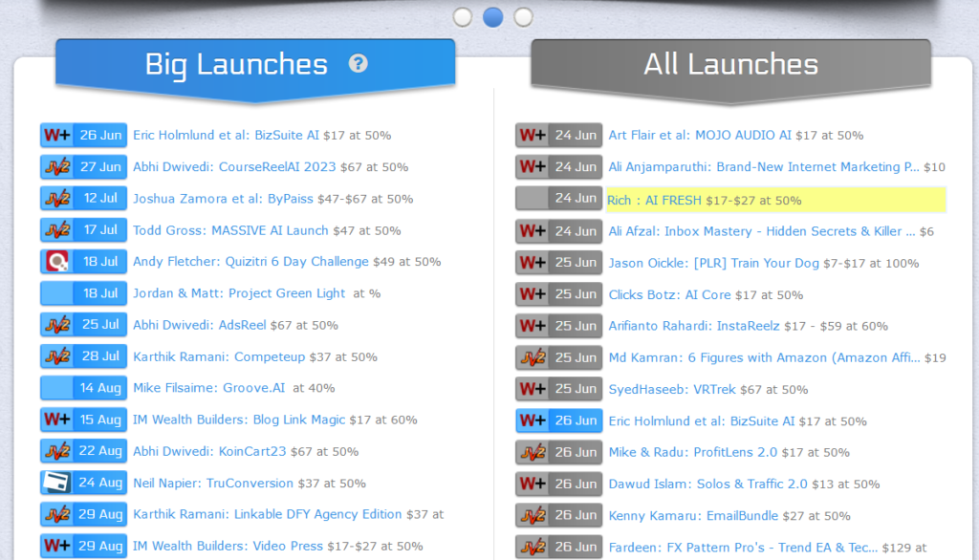Select the W+ icon next to Inbox Mastery
Image resolution: width=979 pixels, height=560 pixels.
[533, 231]
